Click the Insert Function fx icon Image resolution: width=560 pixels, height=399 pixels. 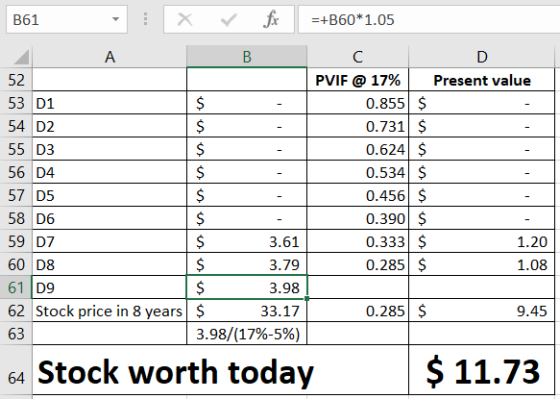pyautogui.click(x=271, y=19)
